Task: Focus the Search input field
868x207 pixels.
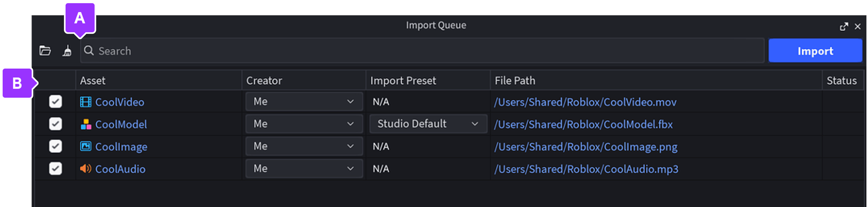Action: (422, 51)
